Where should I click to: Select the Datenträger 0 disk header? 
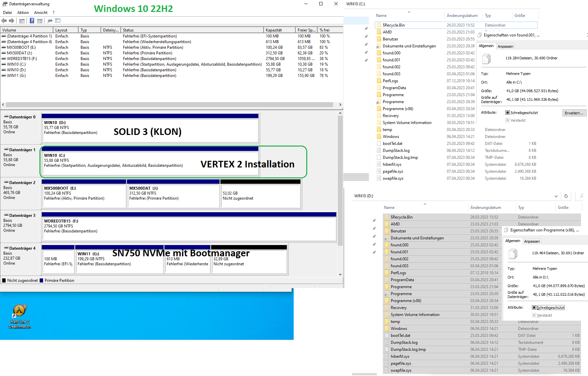[x=21, y=128]
